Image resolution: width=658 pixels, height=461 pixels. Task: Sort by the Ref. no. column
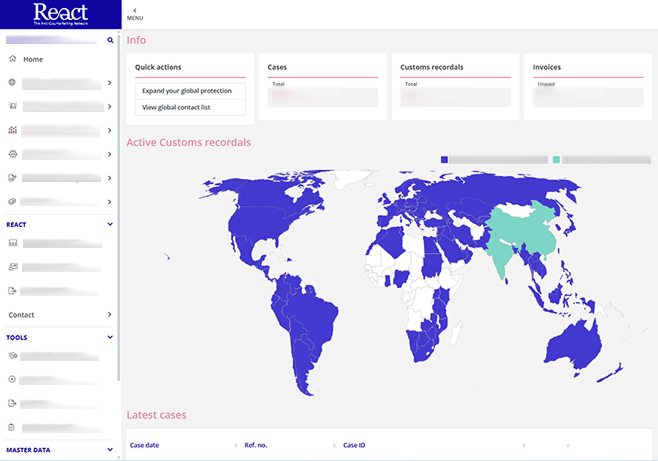[256, 445]
